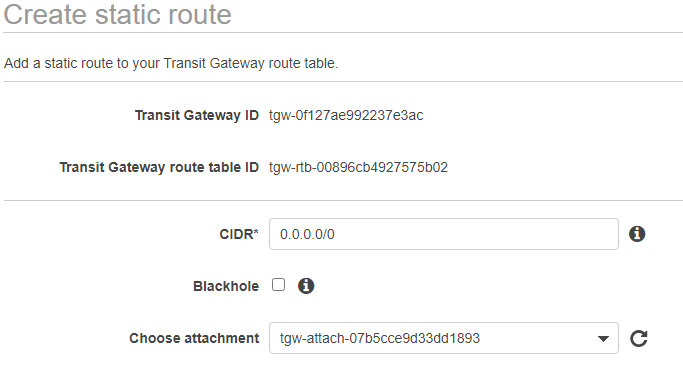Click the Transit Gateway ID label
The image size is (683, 371).
(x=197, y=115)
